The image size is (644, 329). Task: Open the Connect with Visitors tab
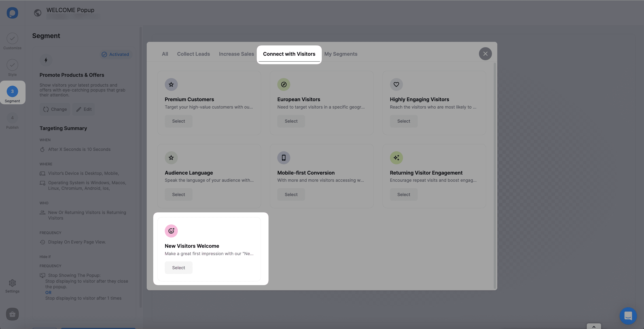[x=289, y=54]
